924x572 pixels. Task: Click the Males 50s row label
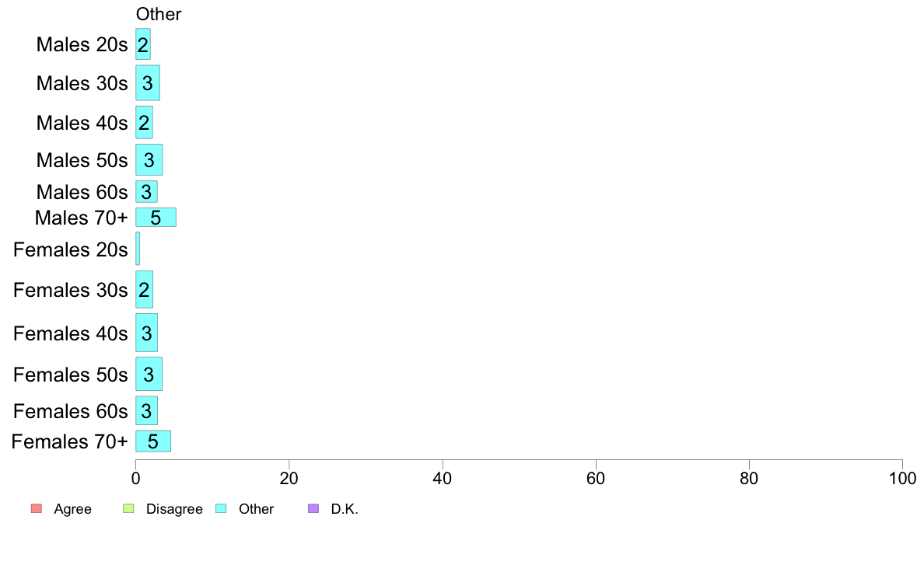tap(82, 160)
